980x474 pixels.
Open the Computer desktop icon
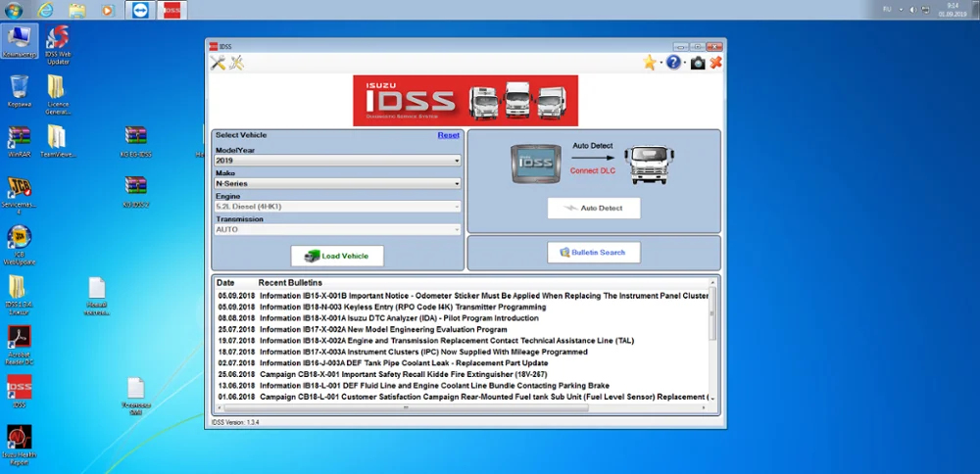(x=20, y=42)
